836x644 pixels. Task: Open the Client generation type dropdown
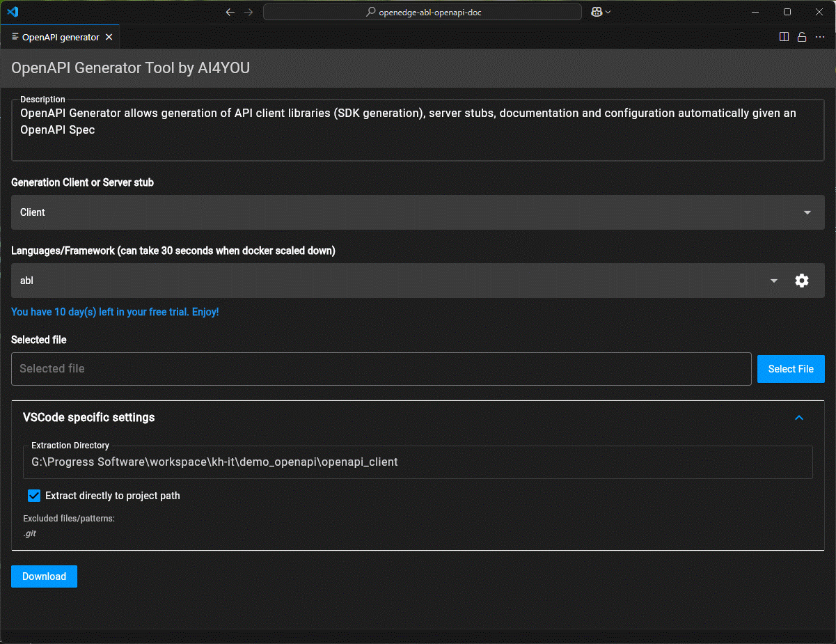[x=418, y=212]
